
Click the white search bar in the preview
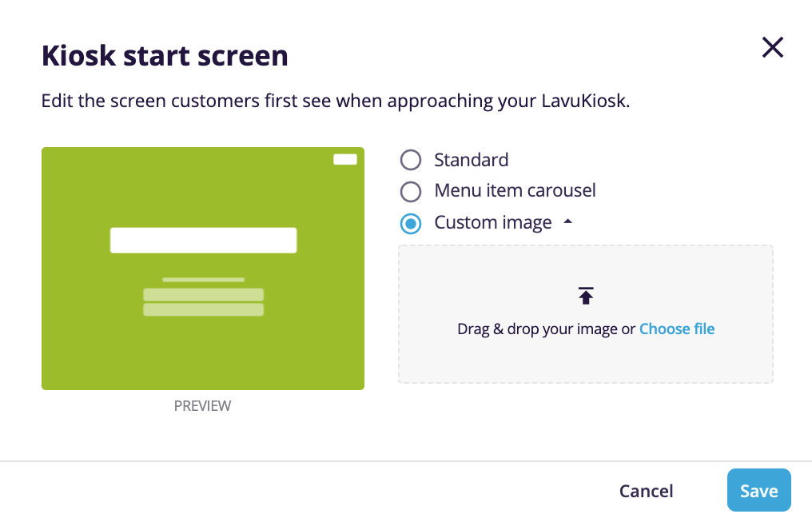point(202,240)
